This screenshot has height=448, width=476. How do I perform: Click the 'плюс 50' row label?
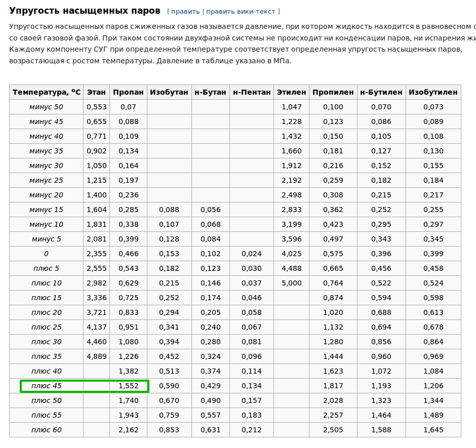tap(46, 400)
